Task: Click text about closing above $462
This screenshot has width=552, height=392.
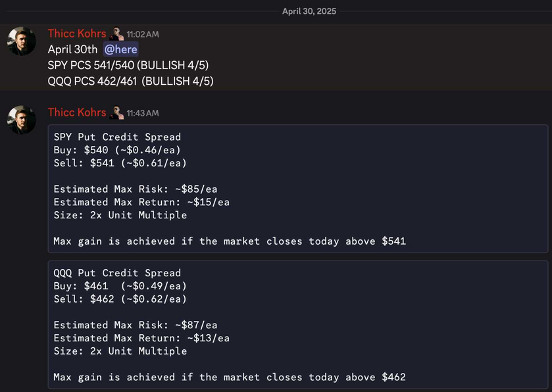Action: [x=230, y=378]
